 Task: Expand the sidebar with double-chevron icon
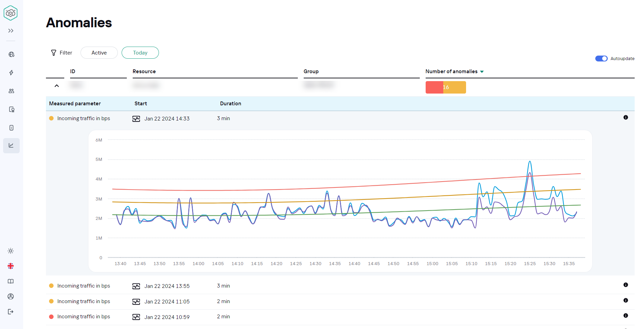(11, 31)
